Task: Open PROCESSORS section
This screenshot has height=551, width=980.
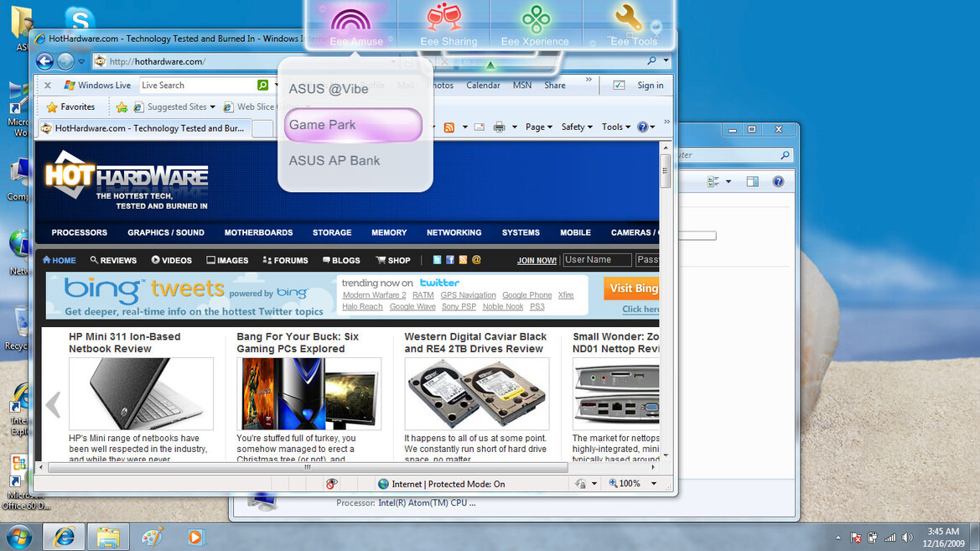Action: coord(80,232)
